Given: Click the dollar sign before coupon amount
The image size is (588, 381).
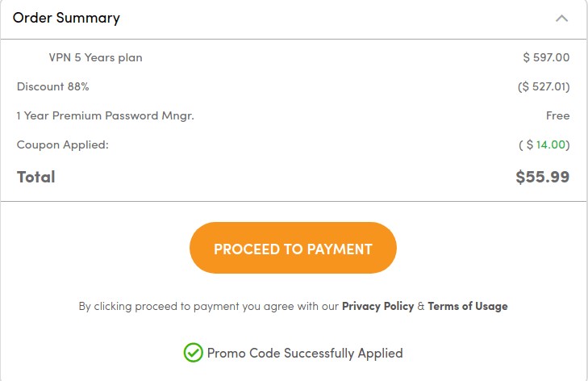Looking at the screenshot, I should coord(529,144).
